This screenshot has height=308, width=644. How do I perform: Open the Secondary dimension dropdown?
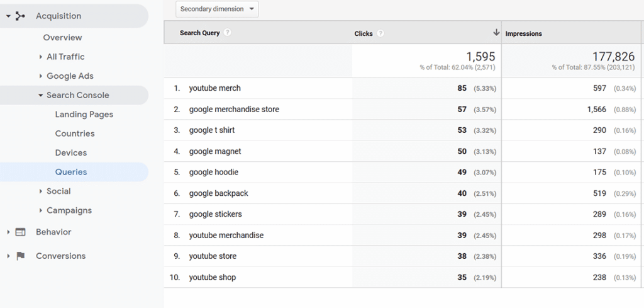coord(217,9)
